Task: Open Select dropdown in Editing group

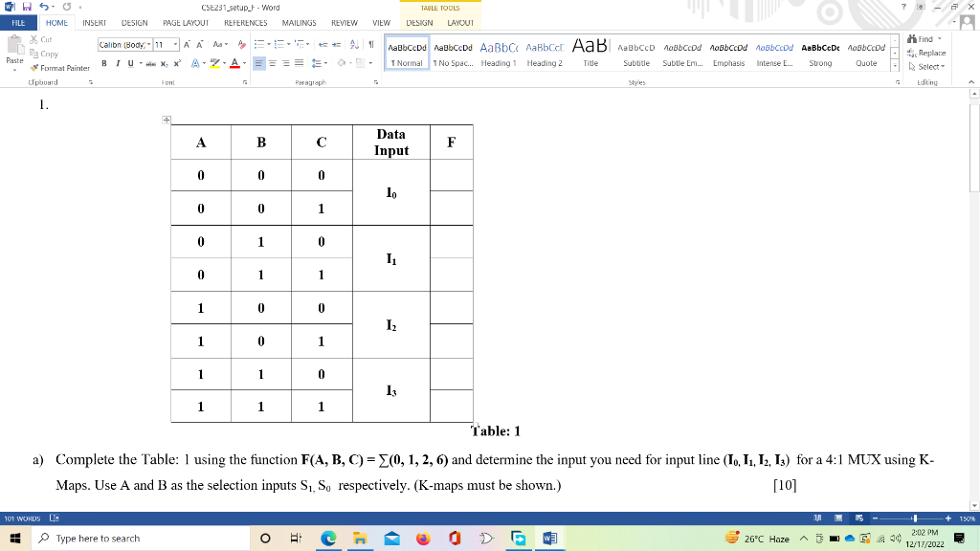Action: point(926,66)
